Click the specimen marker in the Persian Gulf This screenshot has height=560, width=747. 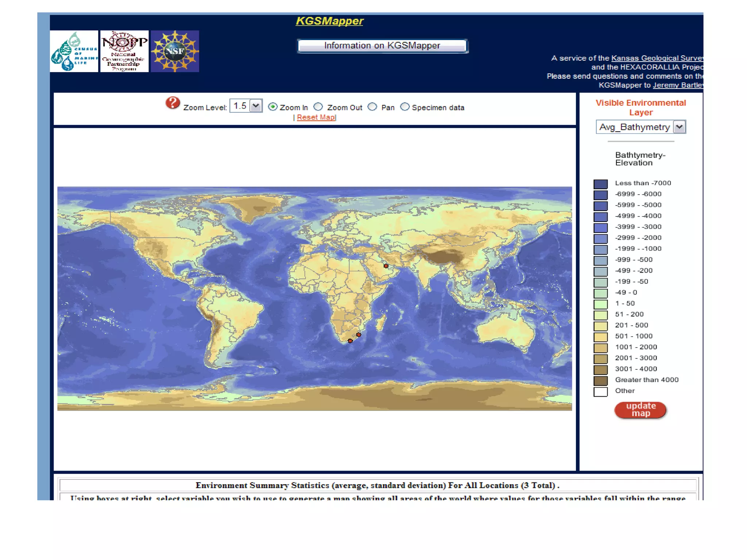[386, 266]
